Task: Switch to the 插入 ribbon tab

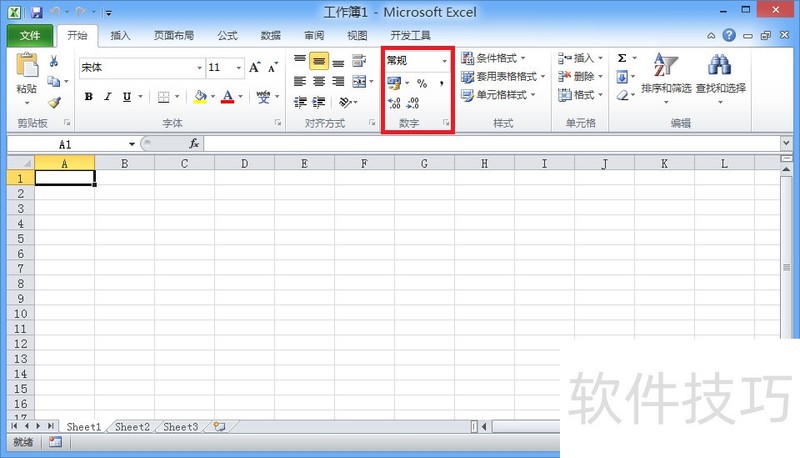Action: (120, 36)
